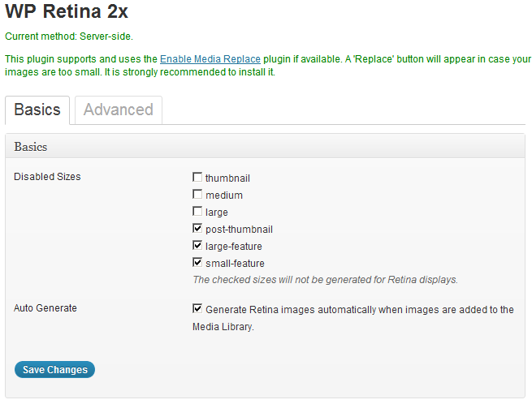The height and width of the screenshot is (404, 532).
Task: Disable automatic Retina image generation checkbox
Action: [197, 309]
